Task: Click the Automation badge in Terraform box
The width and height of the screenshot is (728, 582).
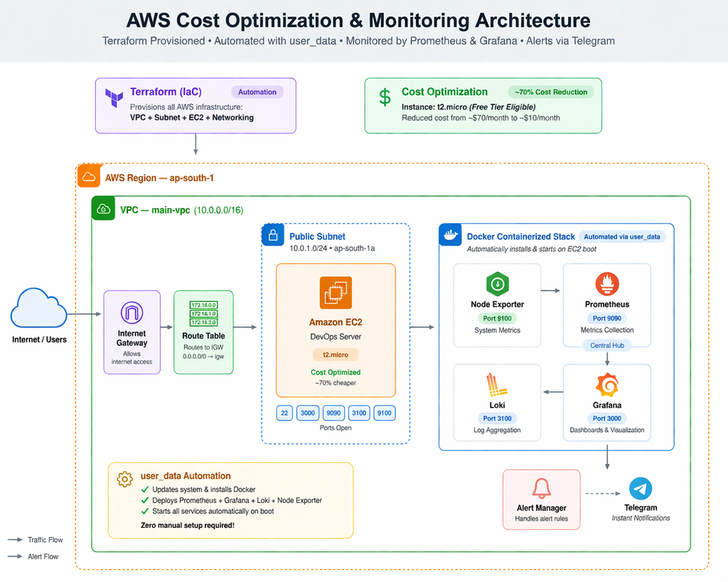Action: (257, 92)
